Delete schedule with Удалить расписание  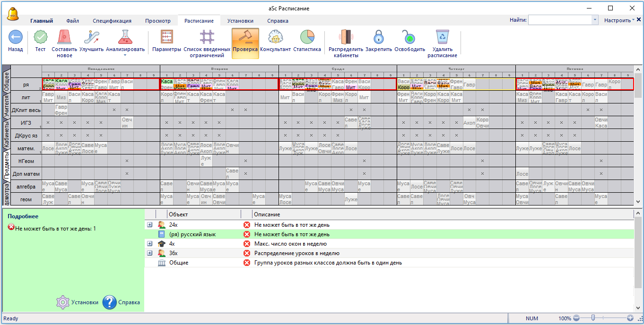(x=442, y=37)
